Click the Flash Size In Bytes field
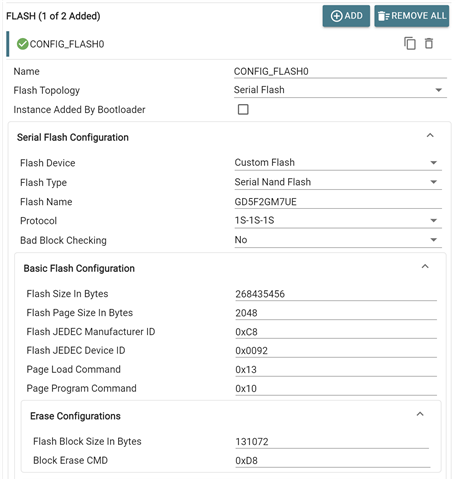The image size is (455, 480). click(x=336, y=294)
